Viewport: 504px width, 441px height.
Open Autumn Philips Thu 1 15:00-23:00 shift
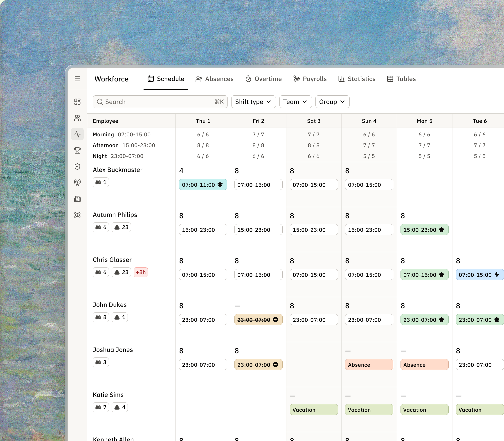click(203, 229)
